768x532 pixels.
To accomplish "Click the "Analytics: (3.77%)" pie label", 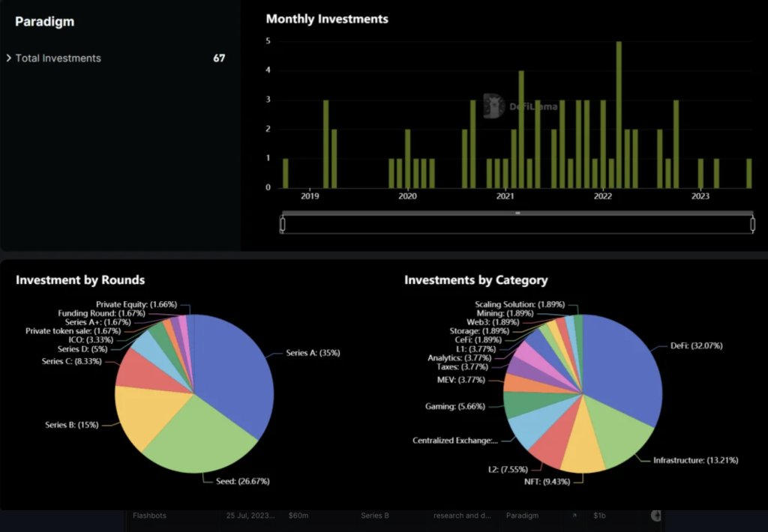I will click(460, 357).
